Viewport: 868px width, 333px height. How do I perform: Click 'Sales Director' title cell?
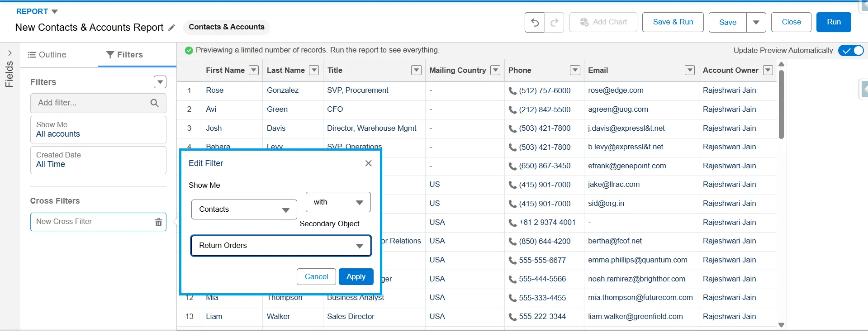tap(351, 317)
